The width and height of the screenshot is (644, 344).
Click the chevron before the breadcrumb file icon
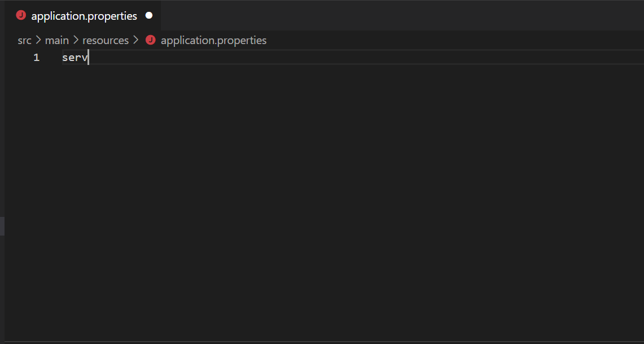(135, 40)
